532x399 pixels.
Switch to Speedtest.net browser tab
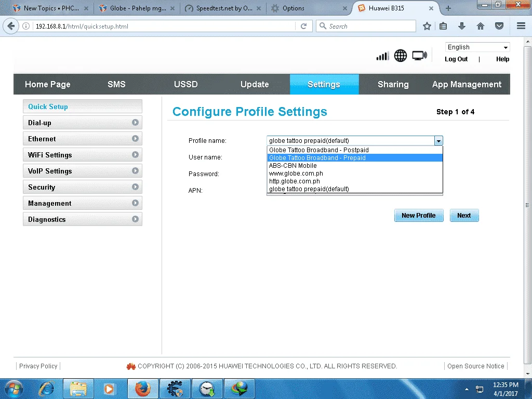click(222, 8)
